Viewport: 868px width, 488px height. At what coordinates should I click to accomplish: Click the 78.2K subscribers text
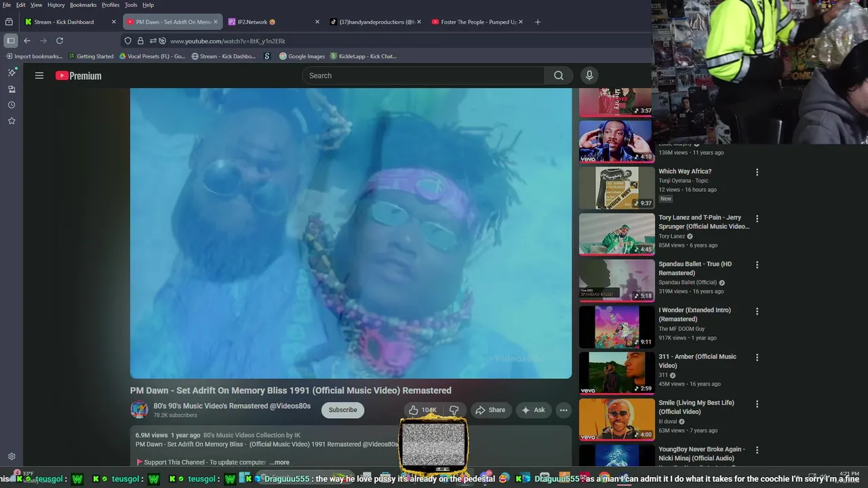pos(175,415)
